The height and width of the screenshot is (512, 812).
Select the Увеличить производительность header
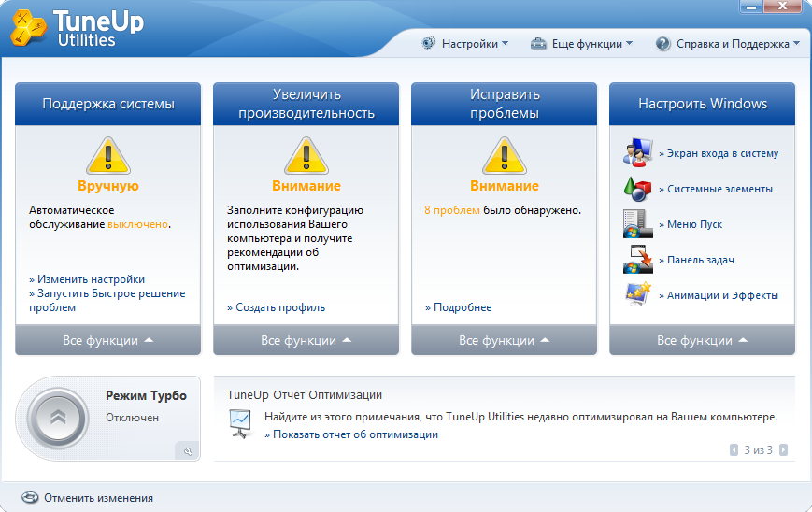[x=306, y=104]
